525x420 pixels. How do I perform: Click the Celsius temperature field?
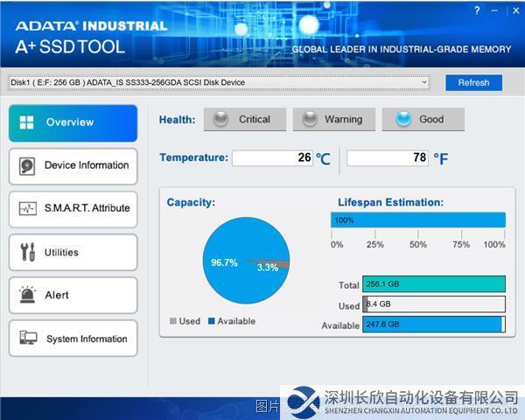pyautogui.click(x=272, y=158)
